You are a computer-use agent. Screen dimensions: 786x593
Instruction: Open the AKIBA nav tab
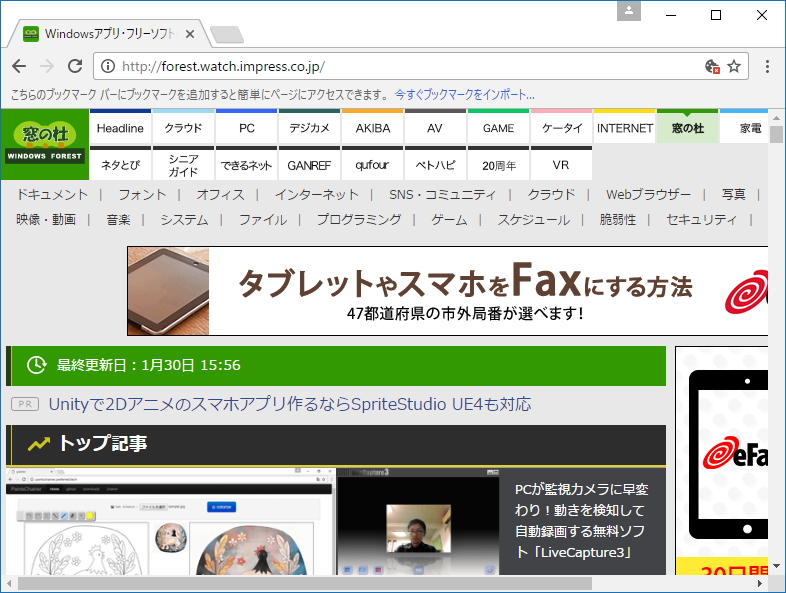point(372,127)
